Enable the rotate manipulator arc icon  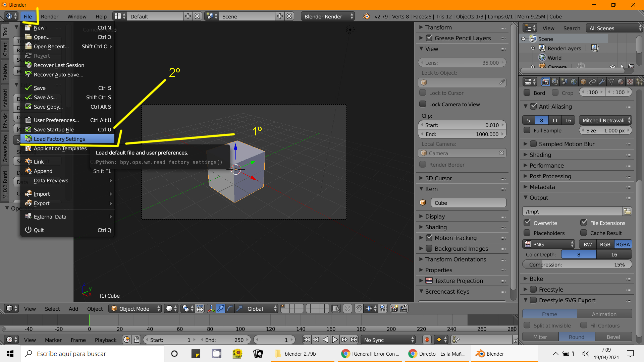[230, 309]
